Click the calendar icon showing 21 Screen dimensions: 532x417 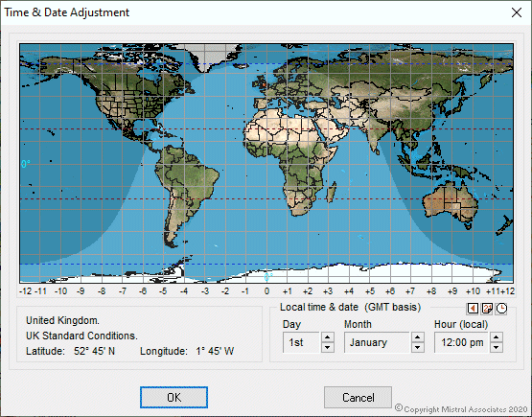[x=487, y=309]
